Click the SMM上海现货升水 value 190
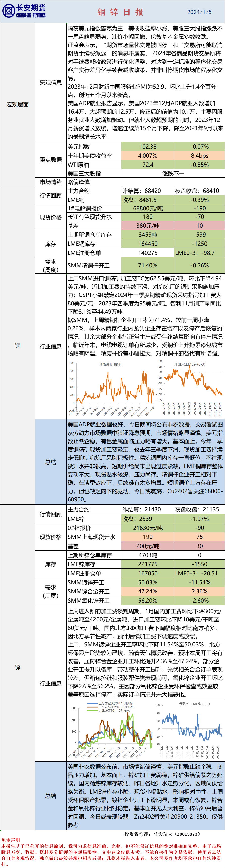 [148, 537]
